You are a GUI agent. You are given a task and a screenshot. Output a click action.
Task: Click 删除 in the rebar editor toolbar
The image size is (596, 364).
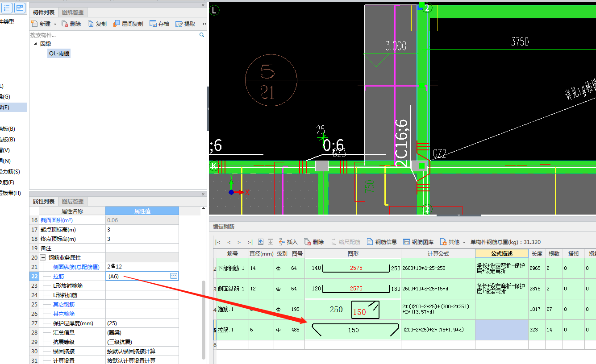pos(314,242)
